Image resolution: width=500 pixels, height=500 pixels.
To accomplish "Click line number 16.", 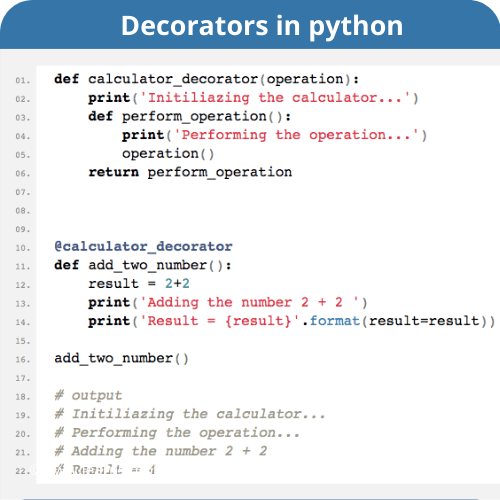I will click(23, 360).
